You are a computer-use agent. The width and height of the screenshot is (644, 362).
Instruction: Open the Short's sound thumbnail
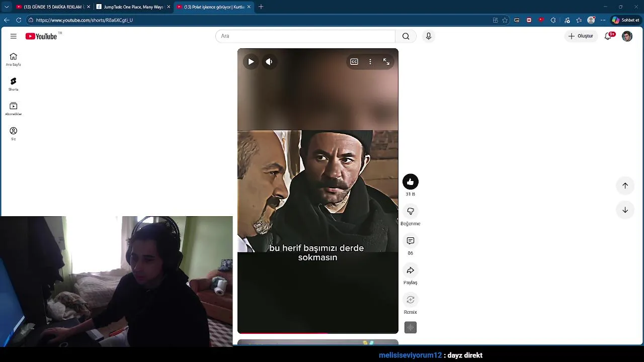tap(411, 328)
